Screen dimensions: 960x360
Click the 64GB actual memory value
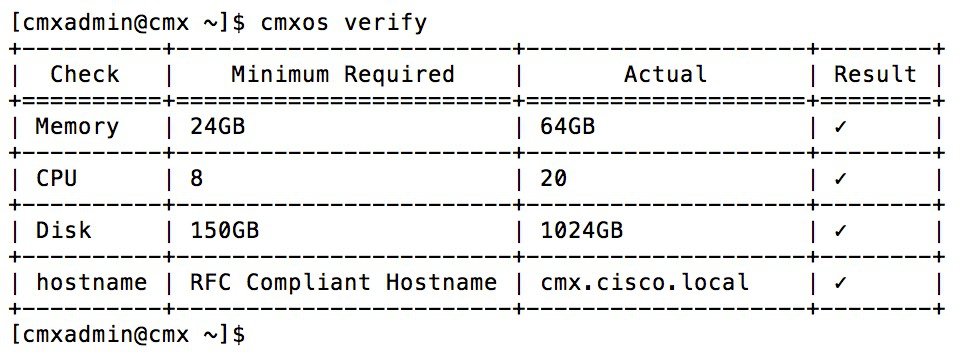pos(568,127)
